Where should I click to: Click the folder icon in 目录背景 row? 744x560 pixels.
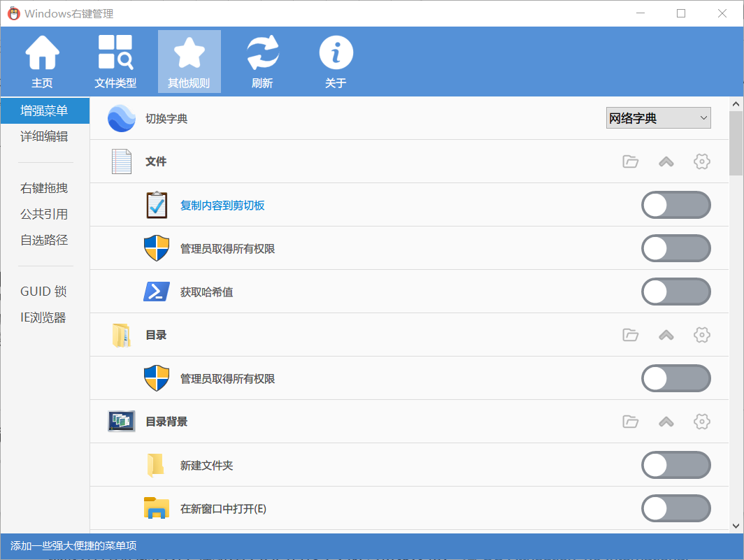coord(631,422)
